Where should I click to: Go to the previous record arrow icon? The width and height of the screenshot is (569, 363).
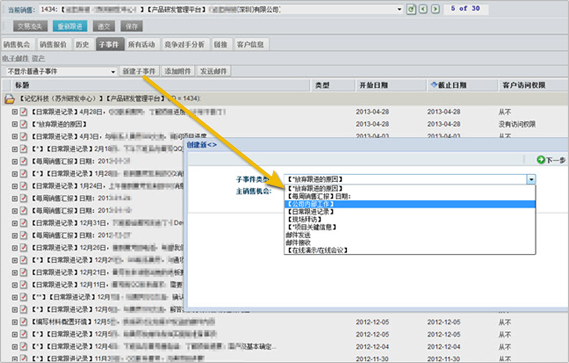[x=423, y=9]
